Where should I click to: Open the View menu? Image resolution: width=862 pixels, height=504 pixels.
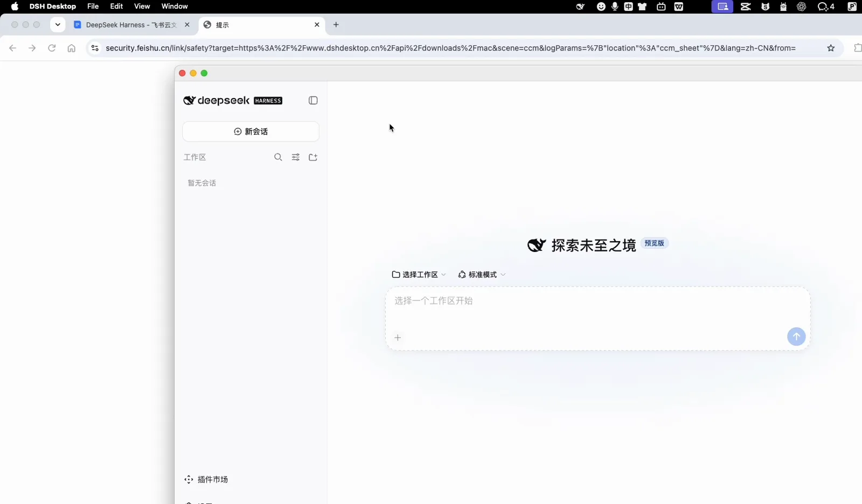coord(142,6)
